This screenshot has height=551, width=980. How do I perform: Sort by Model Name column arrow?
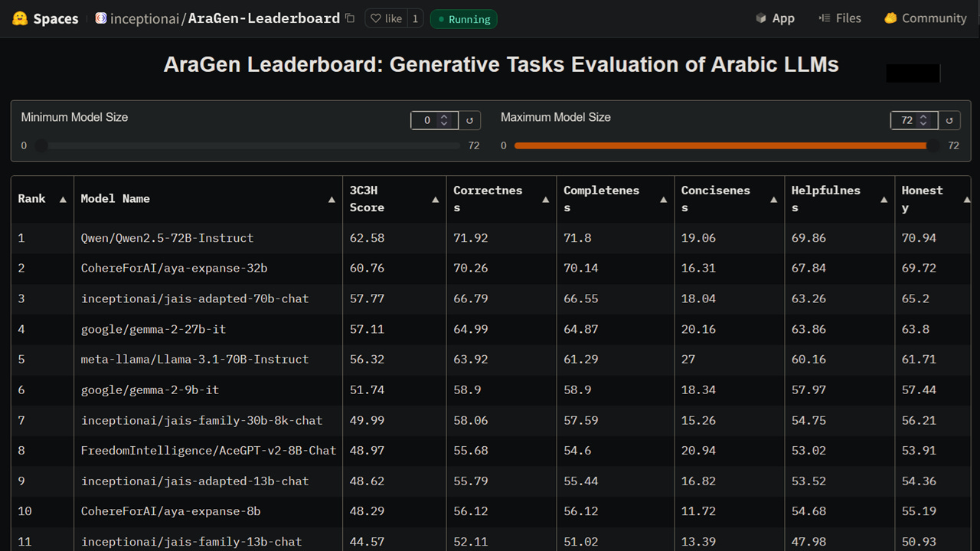pyautogui.click(x=332, y=200)
